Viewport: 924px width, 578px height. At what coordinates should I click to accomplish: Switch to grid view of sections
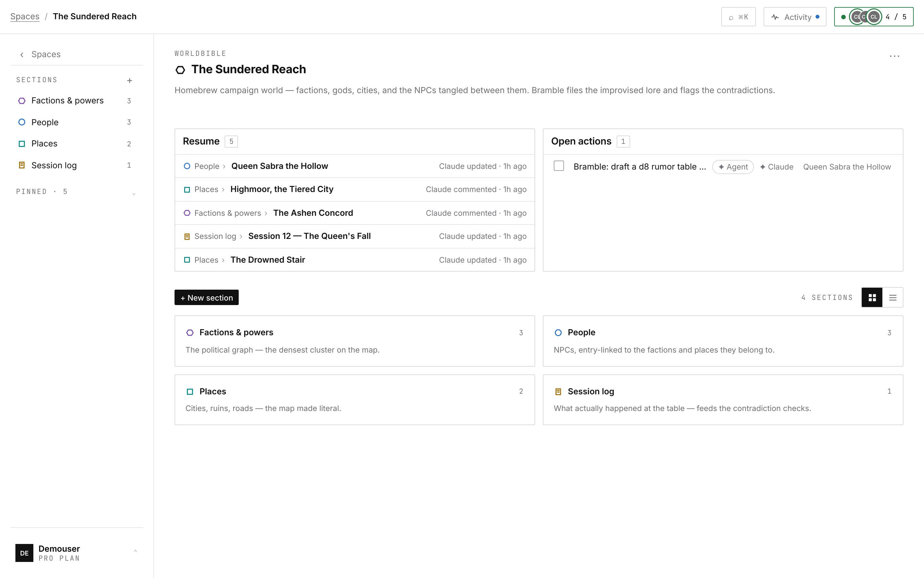click(872, 297)
